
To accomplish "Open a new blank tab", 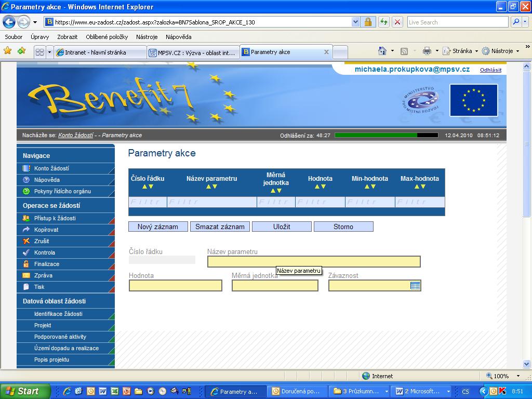I will [340, 52].
